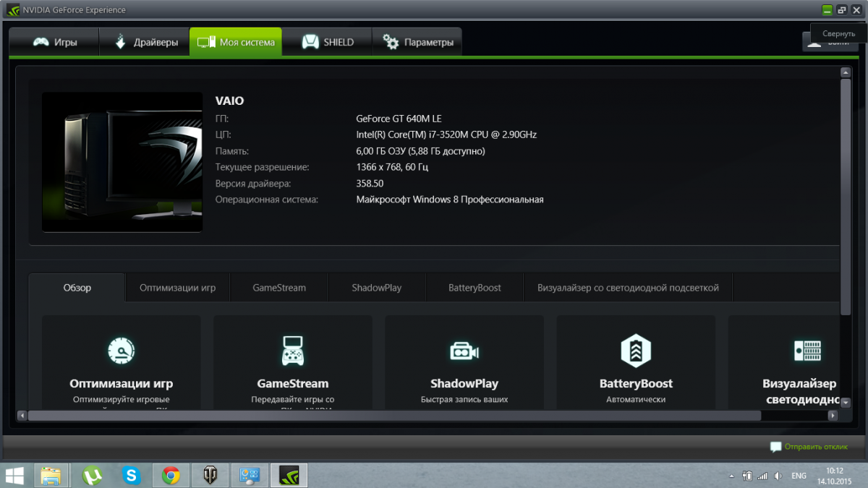The width and height of the screenshot is (868, 488).
Task: Switch to the ShadowPlay sub-tab
Action: tap(376, 288)
